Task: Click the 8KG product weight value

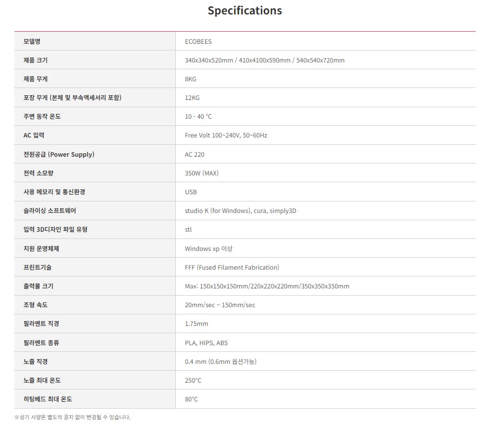Action: [190, 79]
